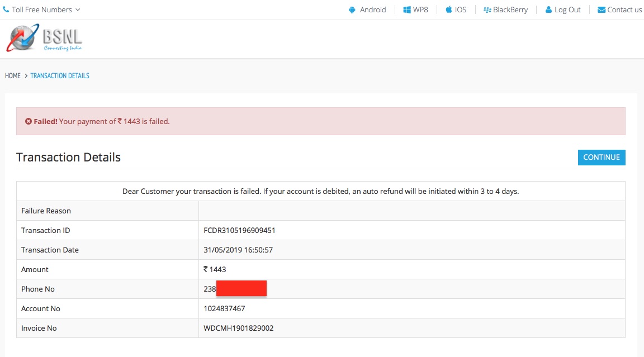Select the TRANSACTION DETAILS breadcrumb

coord(60,75)
